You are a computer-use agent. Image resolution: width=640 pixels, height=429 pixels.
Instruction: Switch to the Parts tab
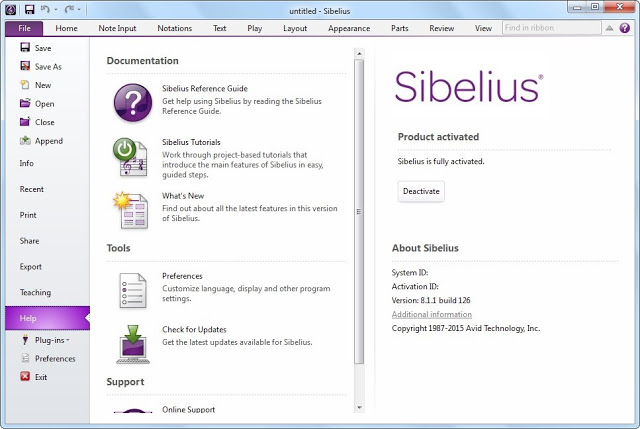click(x=399, y=28)
